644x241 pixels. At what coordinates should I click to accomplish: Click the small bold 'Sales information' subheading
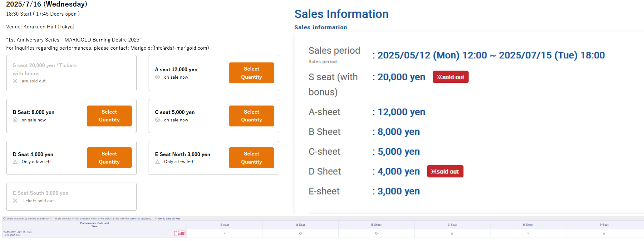click(x=321, y=27)
